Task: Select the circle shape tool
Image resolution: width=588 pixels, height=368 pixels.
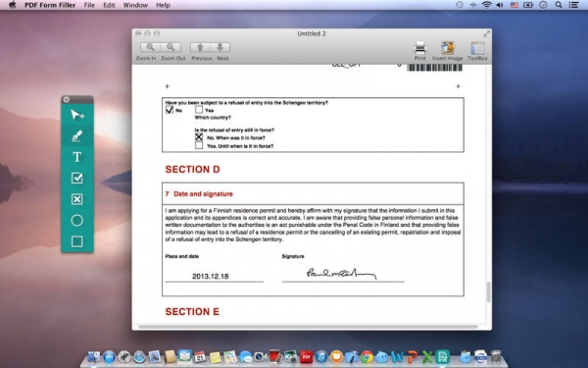Action: [77, 220]
